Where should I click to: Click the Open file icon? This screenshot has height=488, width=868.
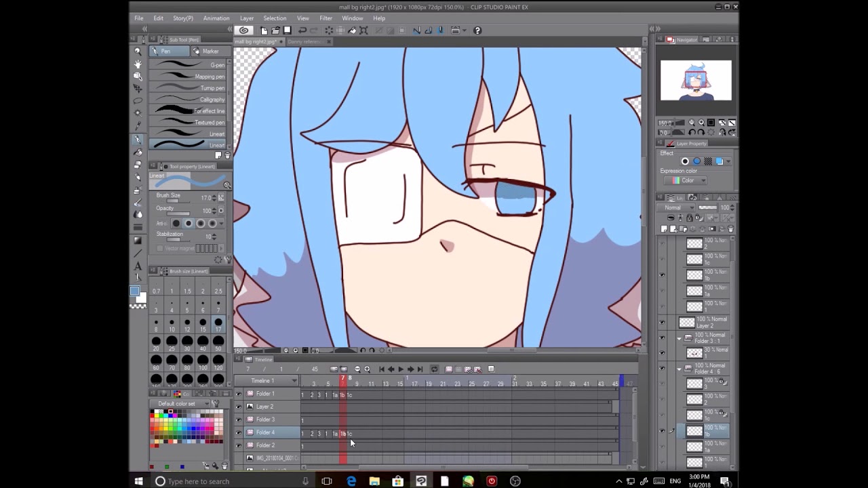coord(275,30)
